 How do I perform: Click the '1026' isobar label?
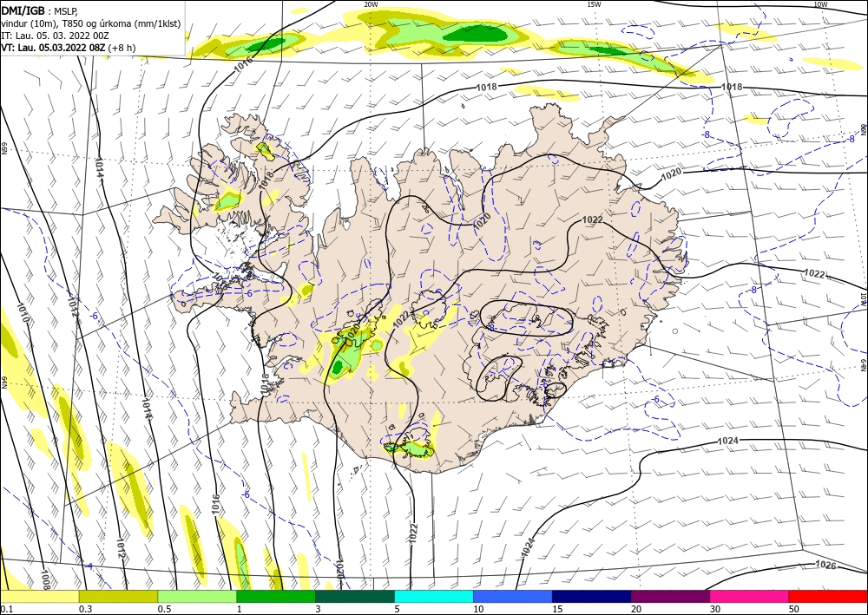tap(825, 565)
